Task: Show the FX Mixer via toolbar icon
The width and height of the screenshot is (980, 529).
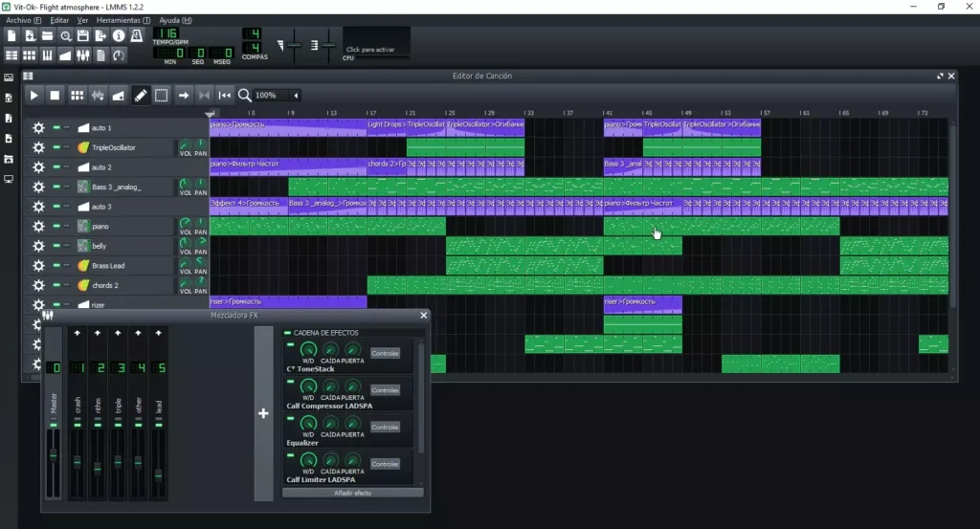Action: [83, 55]
